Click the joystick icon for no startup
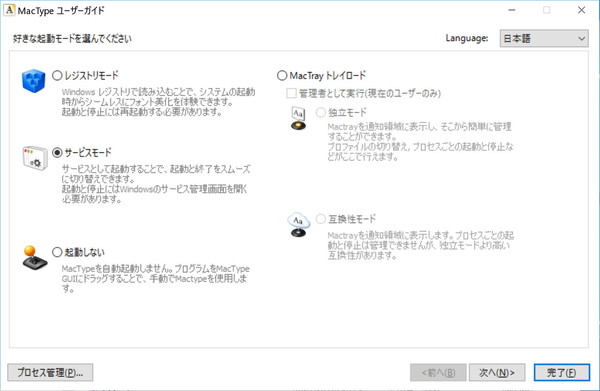The width and height of the screenshot is (600, 391). pos(34,257)
